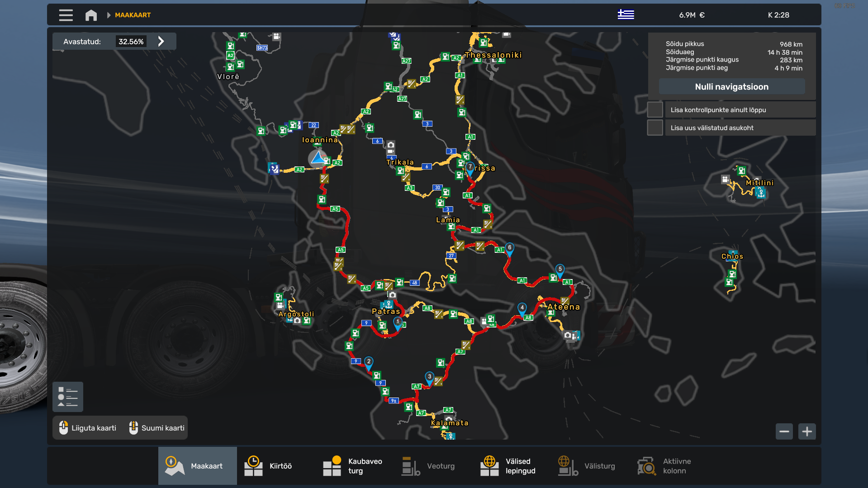
Task: Click the Argostoli city label
Action: (296, 314)
